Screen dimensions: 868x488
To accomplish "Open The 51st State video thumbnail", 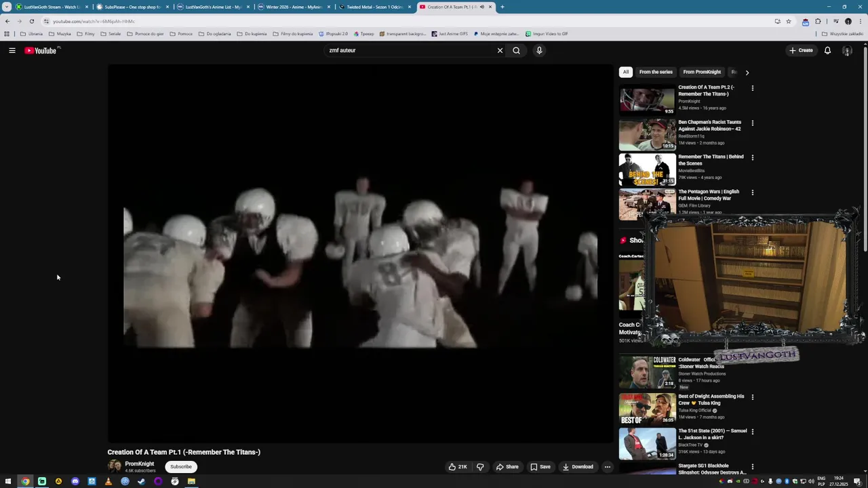I will point(648,443).
